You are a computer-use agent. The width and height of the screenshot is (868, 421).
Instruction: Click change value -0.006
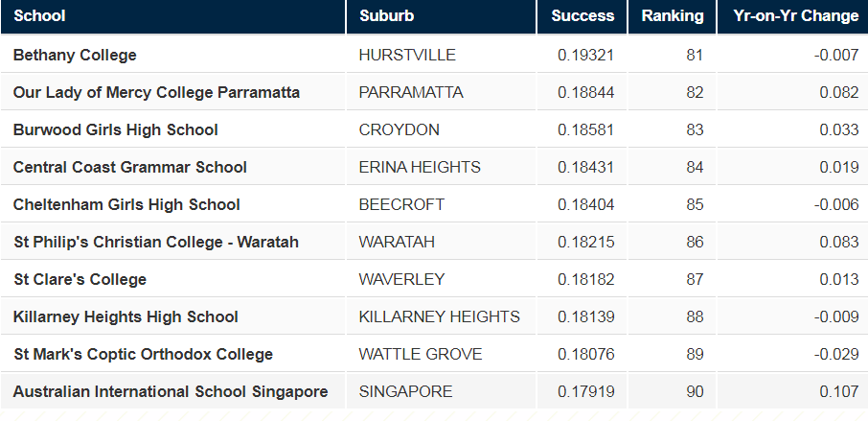point(836,204)
